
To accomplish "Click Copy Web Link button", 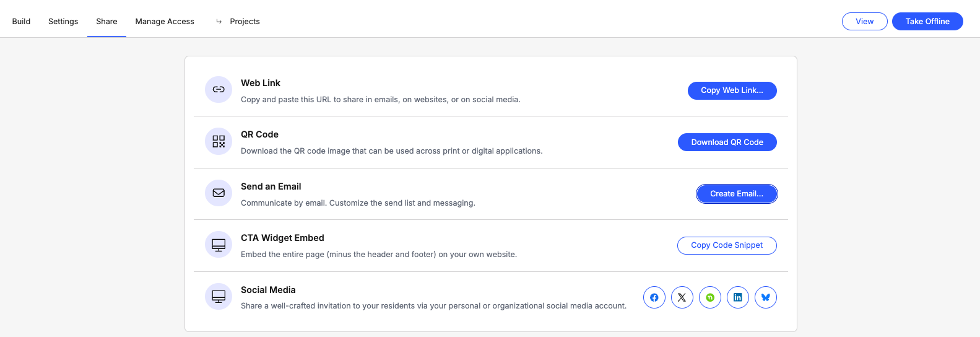I will click(732, 90).
